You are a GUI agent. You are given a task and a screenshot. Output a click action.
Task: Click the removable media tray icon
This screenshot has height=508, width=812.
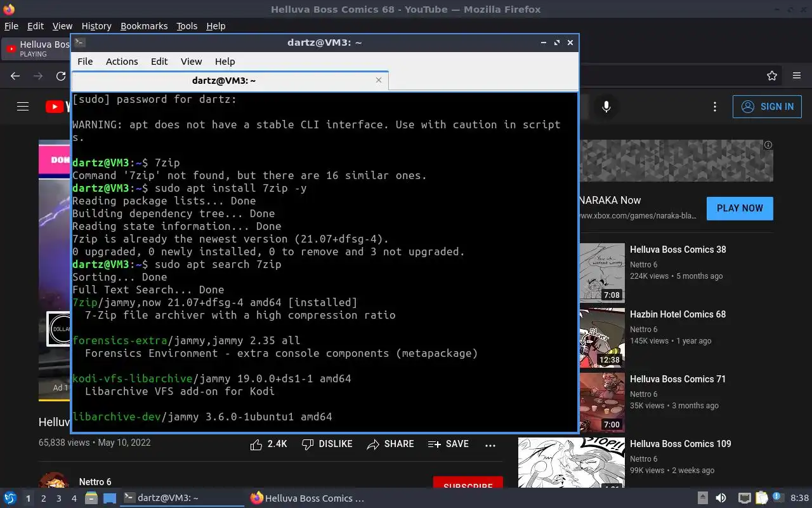(703, 498)
